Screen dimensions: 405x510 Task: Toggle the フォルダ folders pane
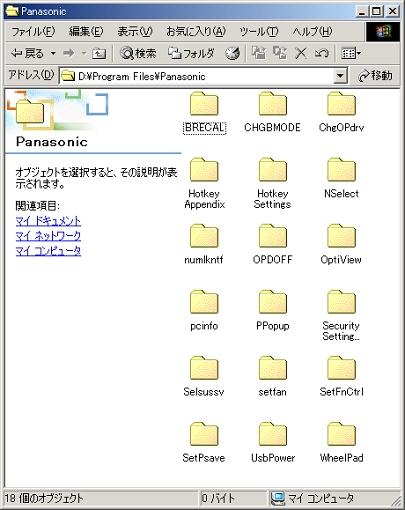click(x=191, y=53)
